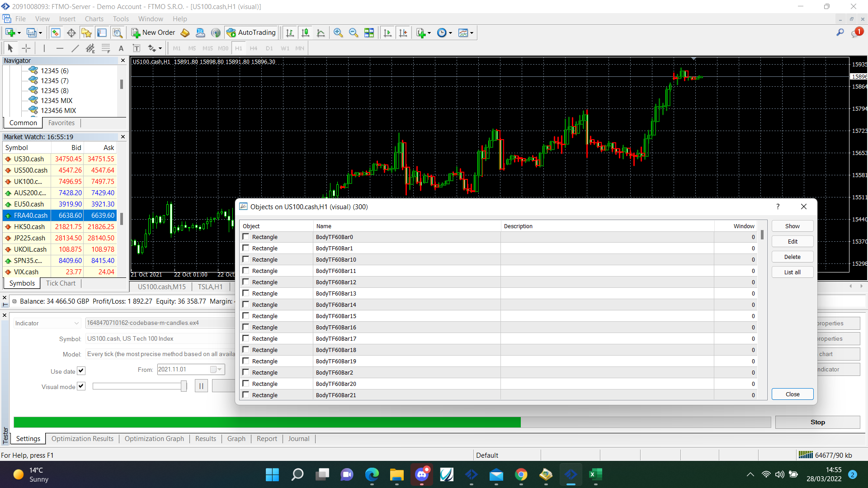The height and width of the screenshot is (488, 868).
Task: Select the Text tool (A)
Action: [x=121, y=48]
